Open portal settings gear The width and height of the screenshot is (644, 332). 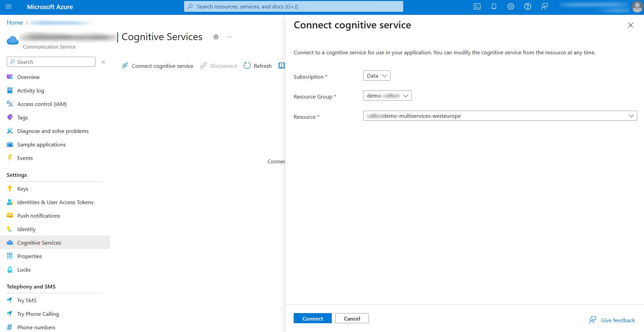click(511, 7)
